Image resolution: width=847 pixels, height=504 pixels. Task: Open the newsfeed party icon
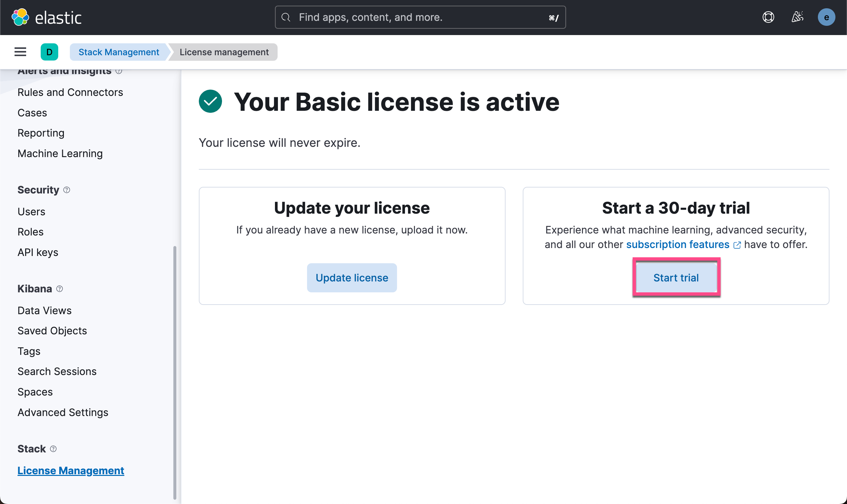point(797,17)
